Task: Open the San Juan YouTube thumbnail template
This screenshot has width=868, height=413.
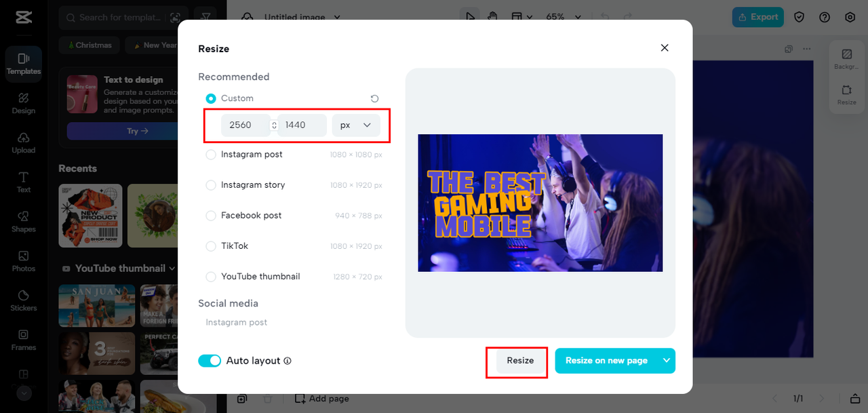Action: point(97,306)
